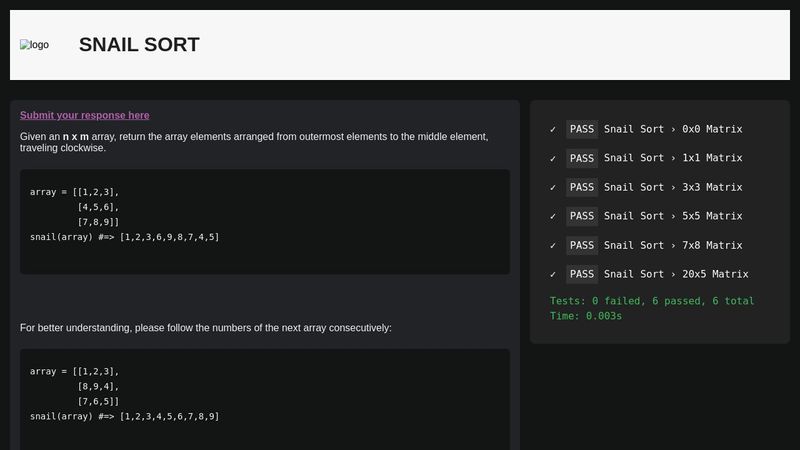Viewport: 800px width, 450px height.
Task: Click the test summary line showing 6 passed
Action: pos(652,301)
